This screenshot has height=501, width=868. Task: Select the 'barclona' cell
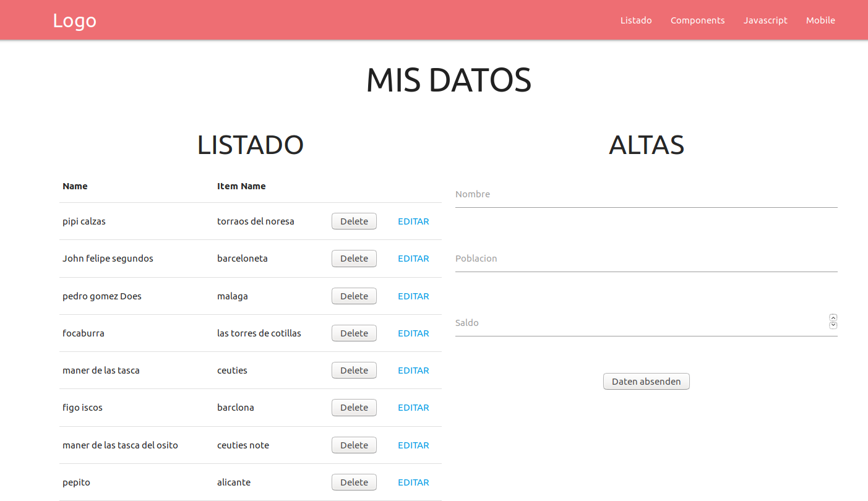click(236, 408)
